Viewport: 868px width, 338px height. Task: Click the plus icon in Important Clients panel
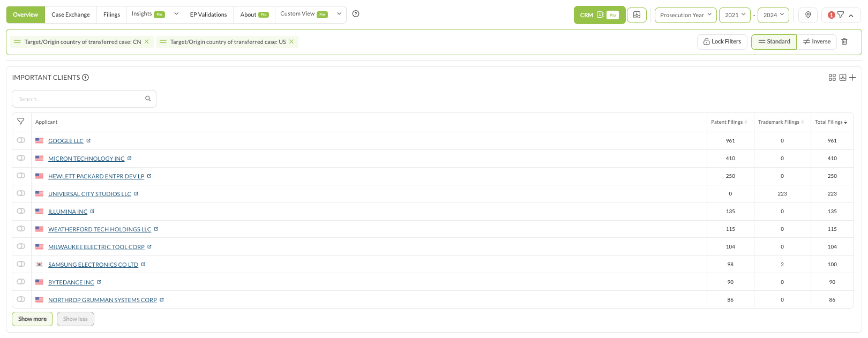[852, 78]
